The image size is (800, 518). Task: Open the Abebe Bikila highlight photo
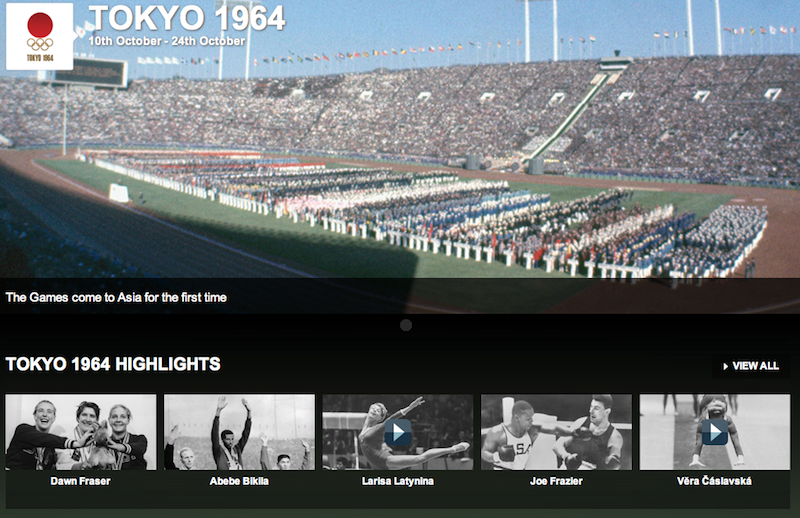click(x=239, y=432)
